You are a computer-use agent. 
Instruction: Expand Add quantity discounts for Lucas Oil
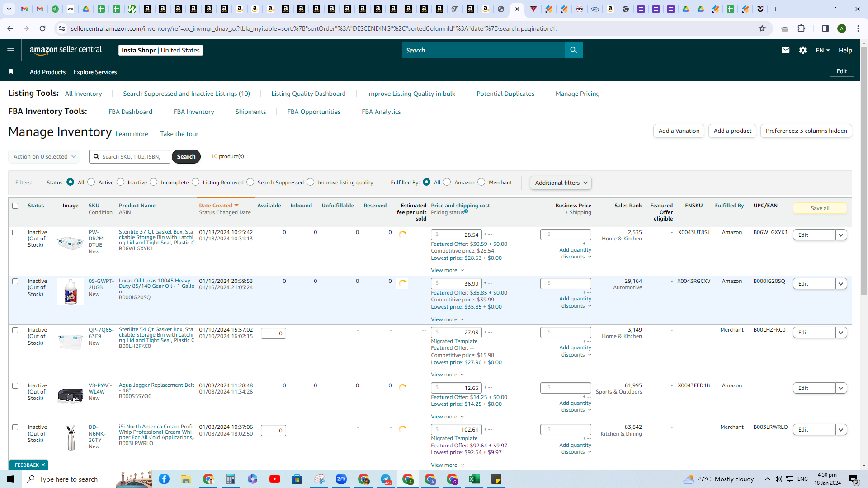tap(575, 302)
